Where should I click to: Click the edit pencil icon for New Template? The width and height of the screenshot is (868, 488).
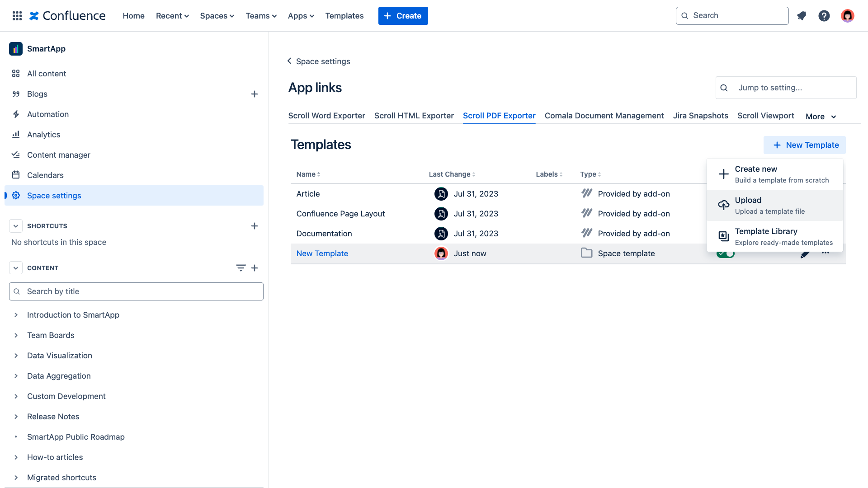(x=805, y=255)
